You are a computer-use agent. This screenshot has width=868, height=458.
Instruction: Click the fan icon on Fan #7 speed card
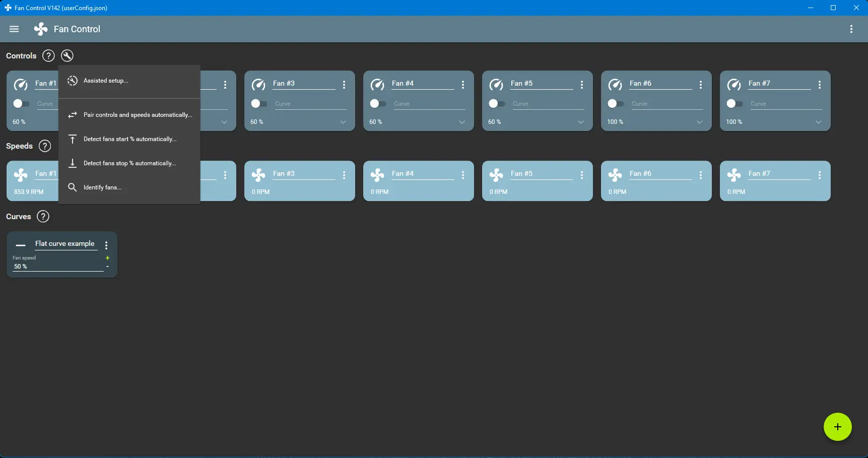734,175
